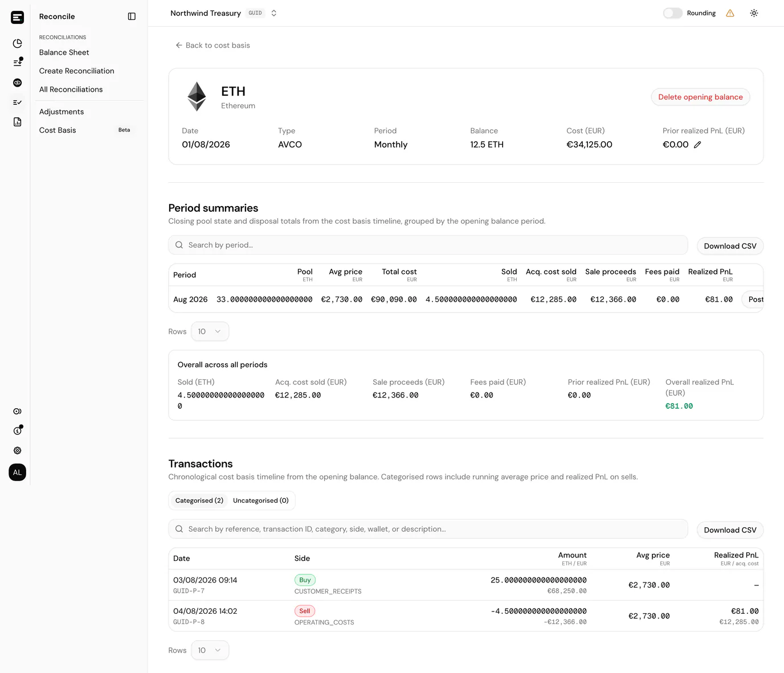Open the info icon with notification dot
The width and height of the screenshot is (784, 673).
coord(18,430)
